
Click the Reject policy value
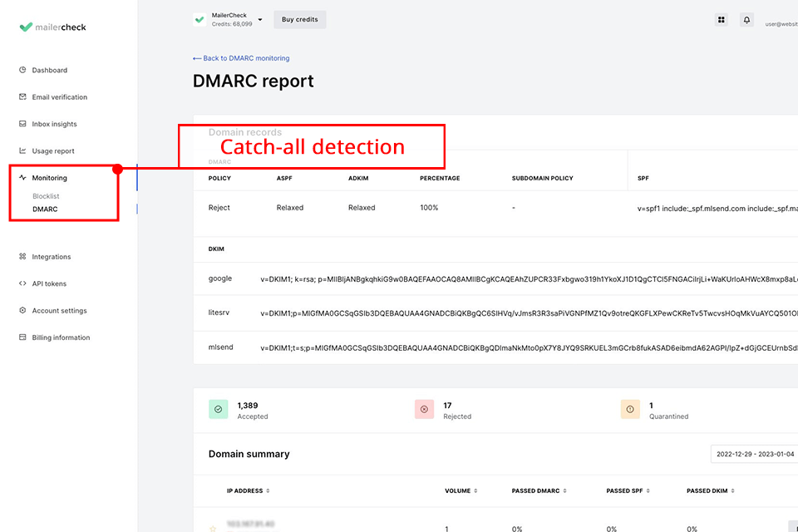(219, 208)
